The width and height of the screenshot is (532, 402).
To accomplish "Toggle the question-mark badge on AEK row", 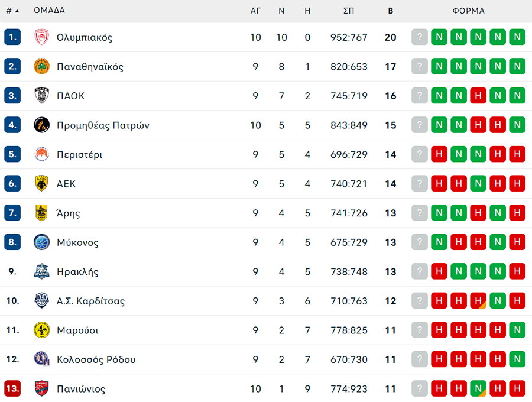I will 419,183.
